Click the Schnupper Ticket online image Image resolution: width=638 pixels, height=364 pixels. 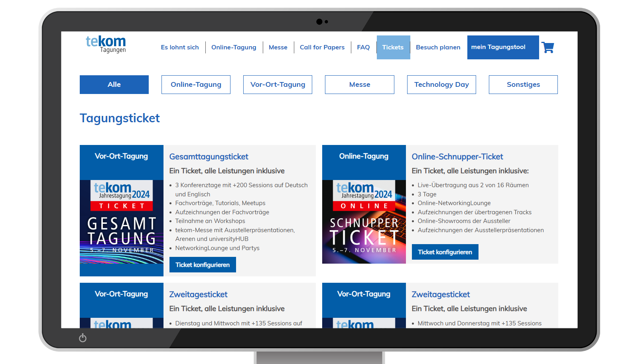(364, 222)
